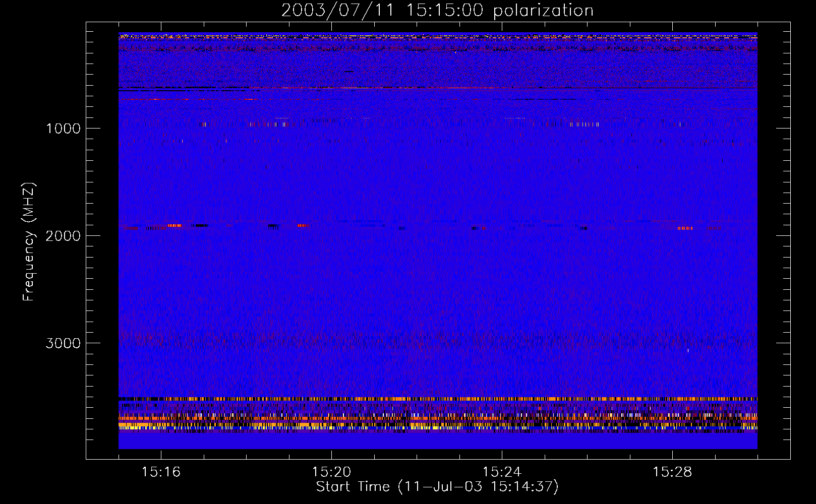Click the 15:28 time tick label
816x504 pixels.
click(672, 472)
